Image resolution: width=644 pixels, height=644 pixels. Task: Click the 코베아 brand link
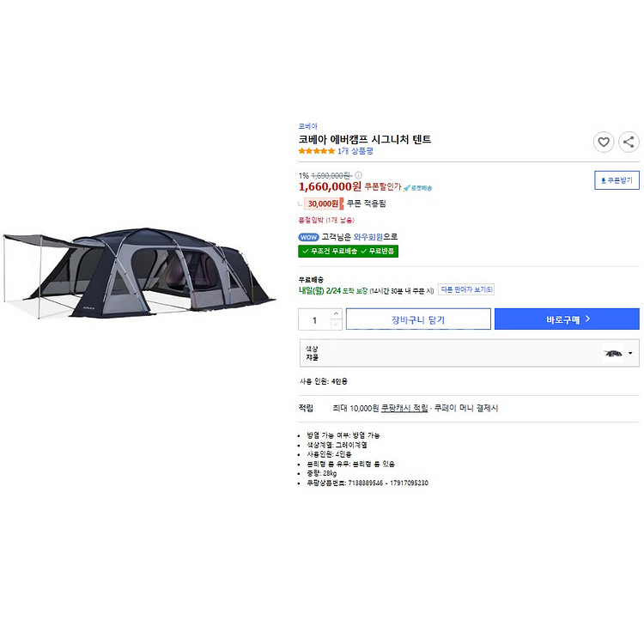pos(307,126)
